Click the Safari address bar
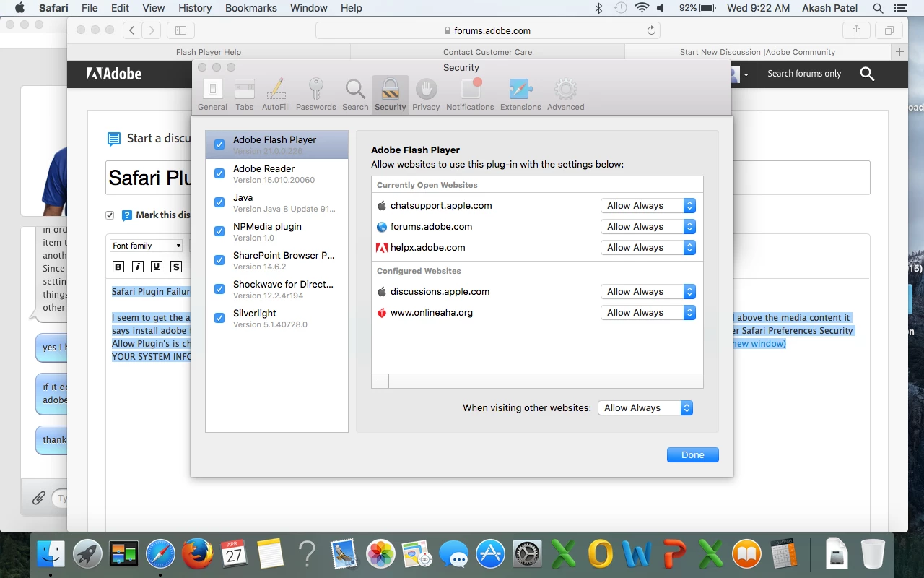This screenshot has width=924, height=578. pos(487,30)
